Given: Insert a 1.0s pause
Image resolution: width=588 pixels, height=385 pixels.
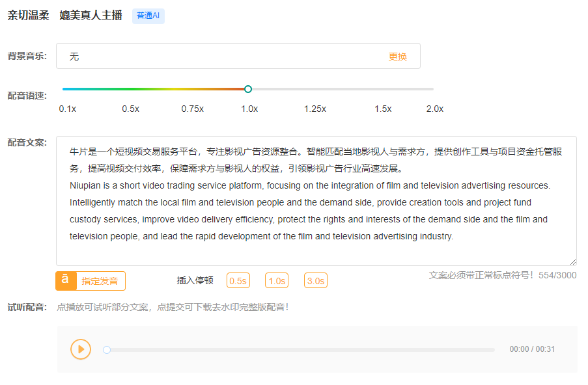Looking at the screenshot, I should pos(277,281).
